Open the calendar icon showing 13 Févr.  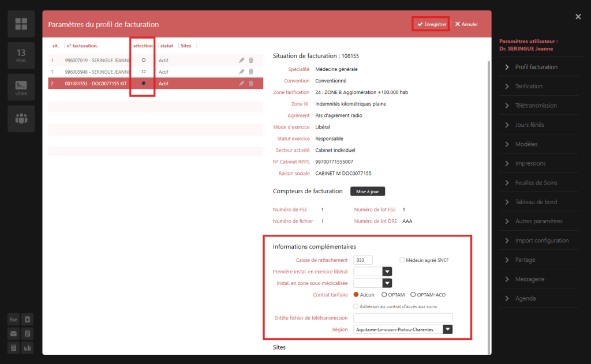[21, 55]
